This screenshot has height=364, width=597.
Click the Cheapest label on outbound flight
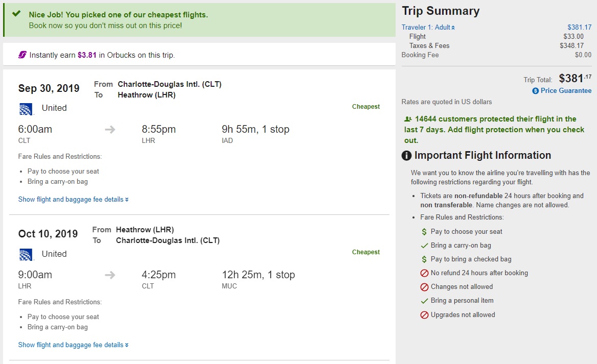(365, 107)
